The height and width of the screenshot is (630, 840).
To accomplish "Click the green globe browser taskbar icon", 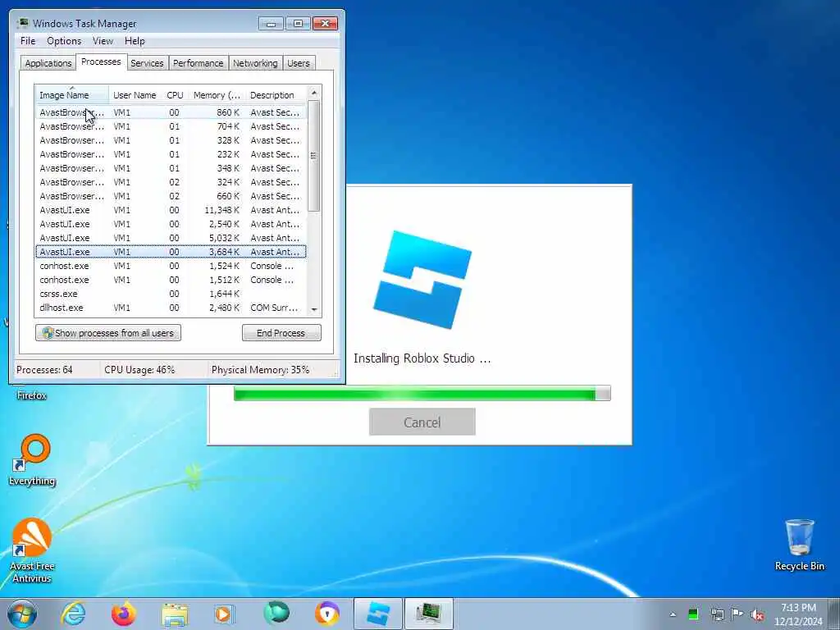I will coord(276,614).
